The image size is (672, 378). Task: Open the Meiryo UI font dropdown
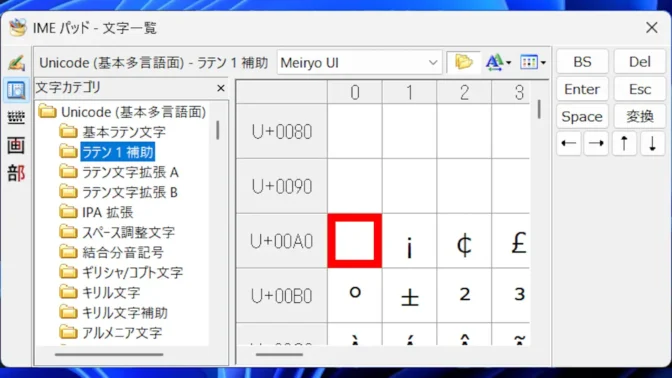pyautogui.click(x=359, y=63)
